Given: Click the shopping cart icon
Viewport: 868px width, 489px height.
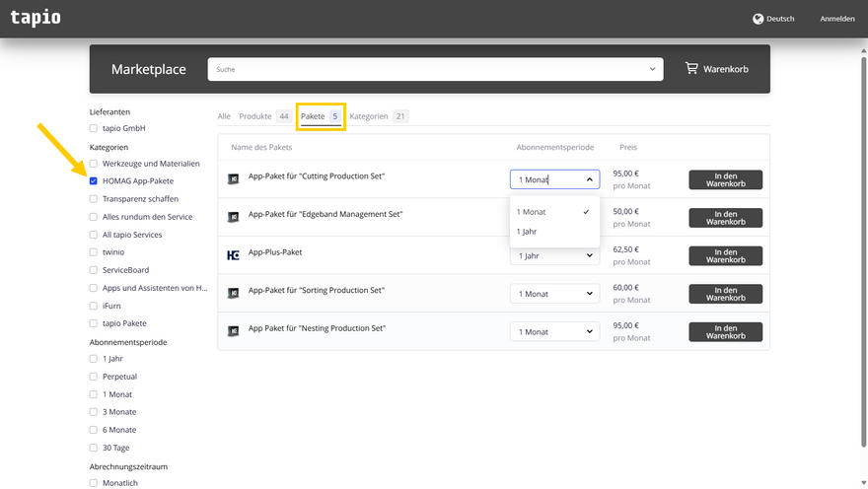Looking at the screenshot, I should tap(691, 68).
